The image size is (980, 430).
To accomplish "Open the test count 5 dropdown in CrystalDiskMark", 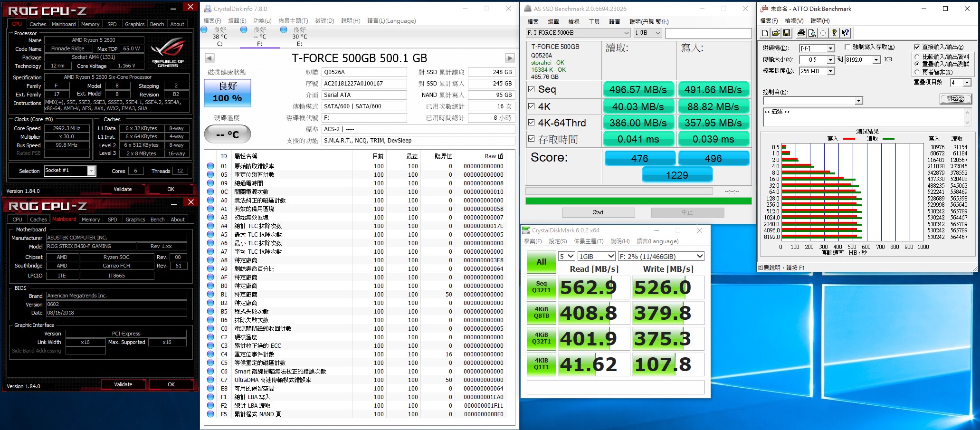I will click(x=567, y=256).
